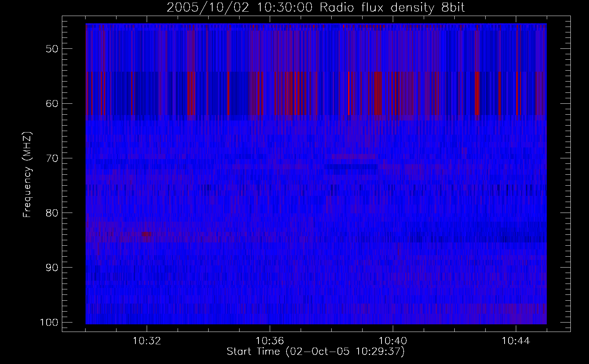Screen dimensions: 589x364
Task: Click the dark blue band near 72 MHz at 10:38
Action: click(351, 167)
